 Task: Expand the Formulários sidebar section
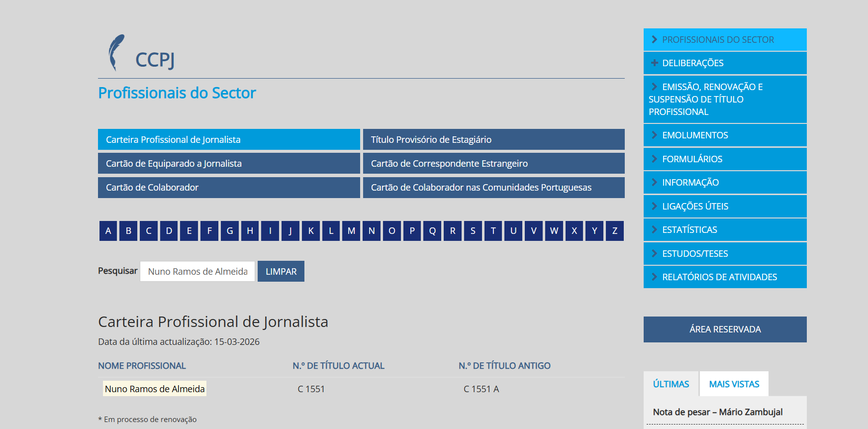691,159
